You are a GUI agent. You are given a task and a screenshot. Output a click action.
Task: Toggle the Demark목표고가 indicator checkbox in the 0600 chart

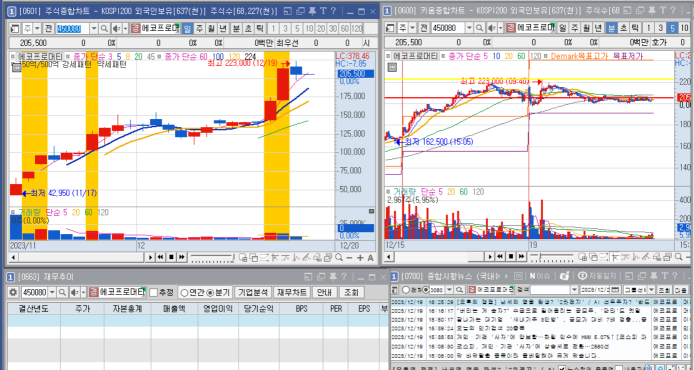click(x=547, y=56)
